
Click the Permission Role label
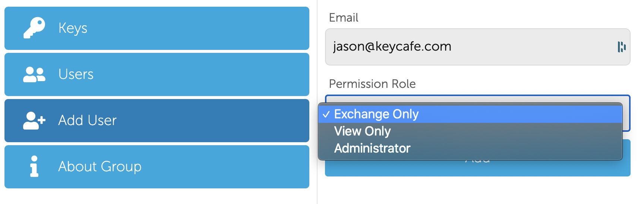372,84
